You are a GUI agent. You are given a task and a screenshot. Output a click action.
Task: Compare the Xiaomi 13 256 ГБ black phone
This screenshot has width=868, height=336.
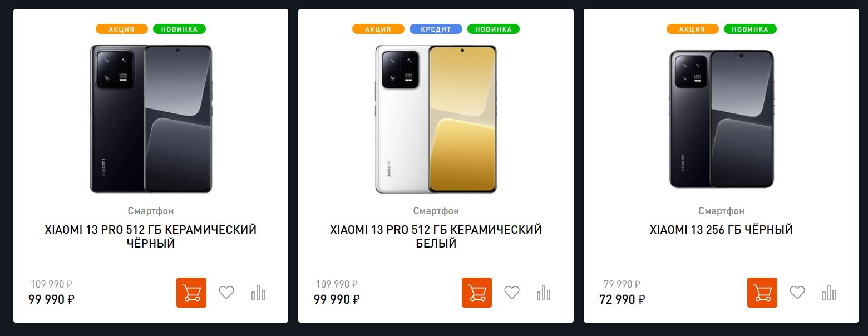coord(829,293)
